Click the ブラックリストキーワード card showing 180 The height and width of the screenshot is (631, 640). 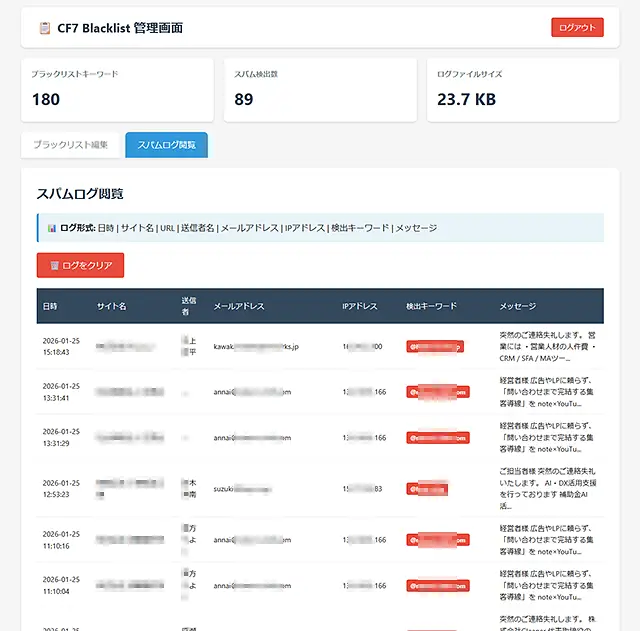pyautogui.click(x=117, y=90)
